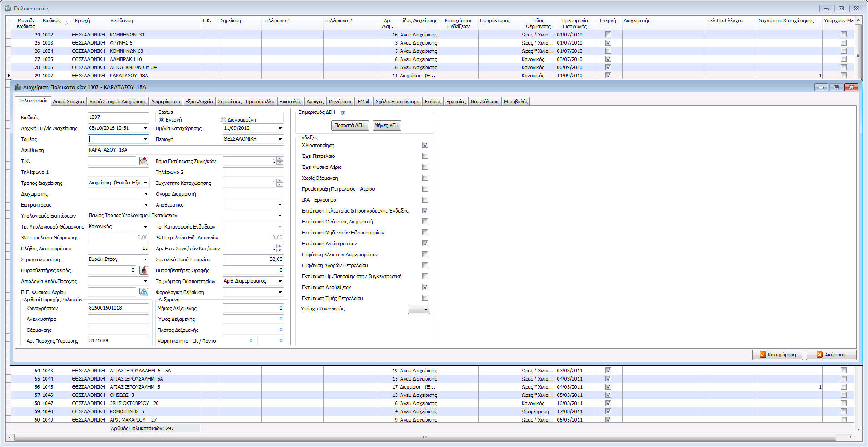Click the Διαχείριση Πολυκατοικίας dialog title bar icon
The height and width of the screenshot is (447, 868).
click(18, 87)
